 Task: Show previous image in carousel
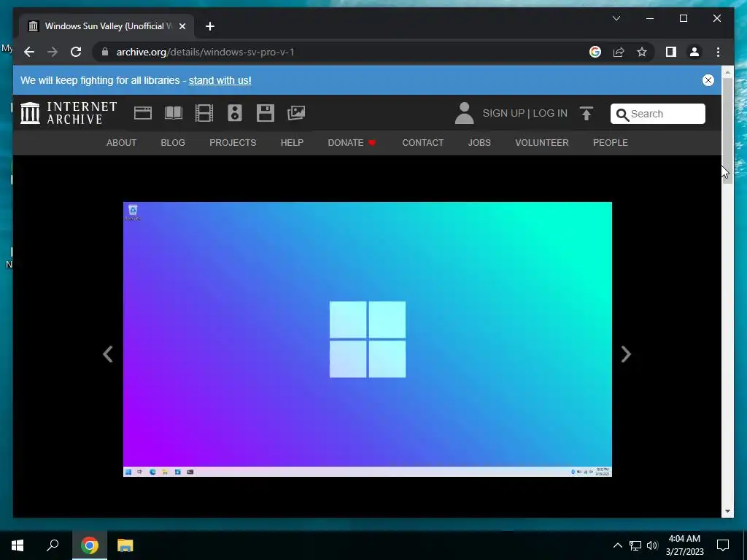click(x=108, y=354)
